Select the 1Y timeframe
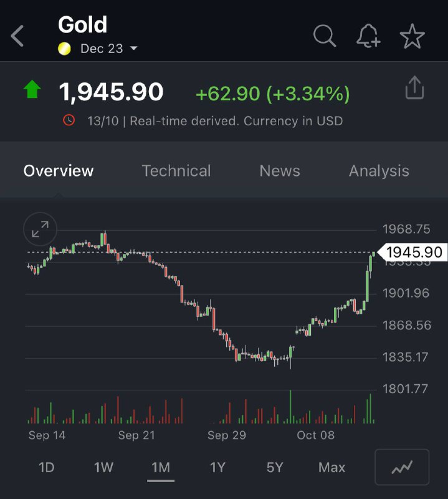This screenshot has height=499, width=448. [218, 467]
